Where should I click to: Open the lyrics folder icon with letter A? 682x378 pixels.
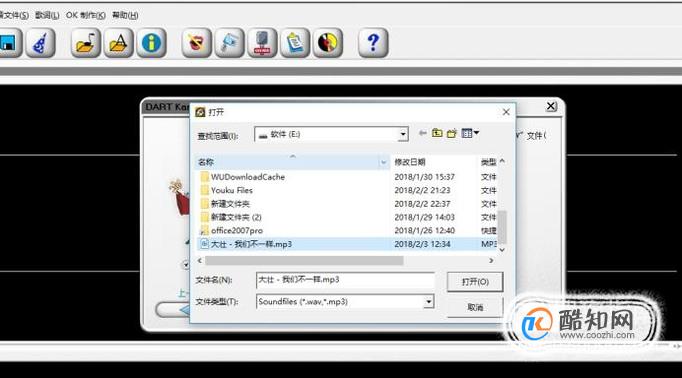118,43
